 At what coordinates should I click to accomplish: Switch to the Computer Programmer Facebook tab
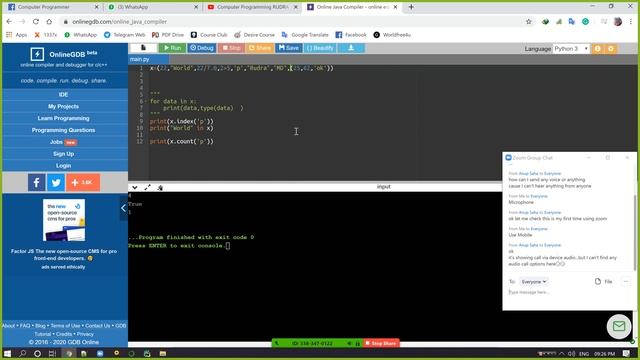52,7
